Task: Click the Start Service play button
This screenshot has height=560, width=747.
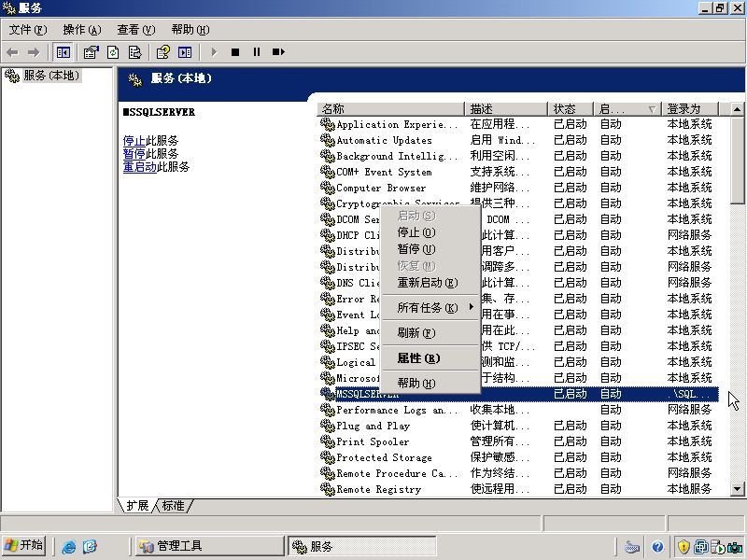Action: [214, 52]
